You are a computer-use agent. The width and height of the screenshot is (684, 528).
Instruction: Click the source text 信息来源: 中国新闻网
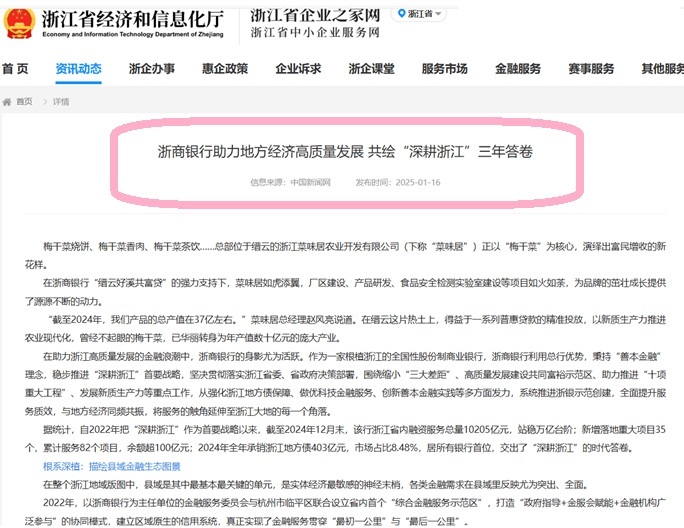pos(290,182)
